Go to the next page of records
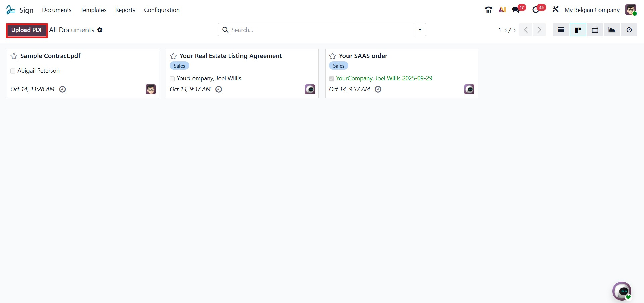The width and height of the screenshot is (644, 303). 539,30
